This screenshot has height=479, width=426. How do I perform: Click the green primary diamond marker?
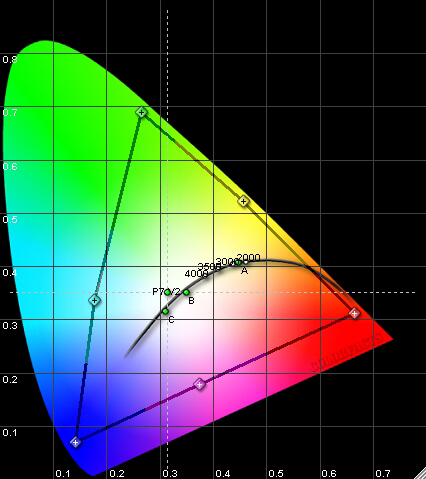[141, 112]
